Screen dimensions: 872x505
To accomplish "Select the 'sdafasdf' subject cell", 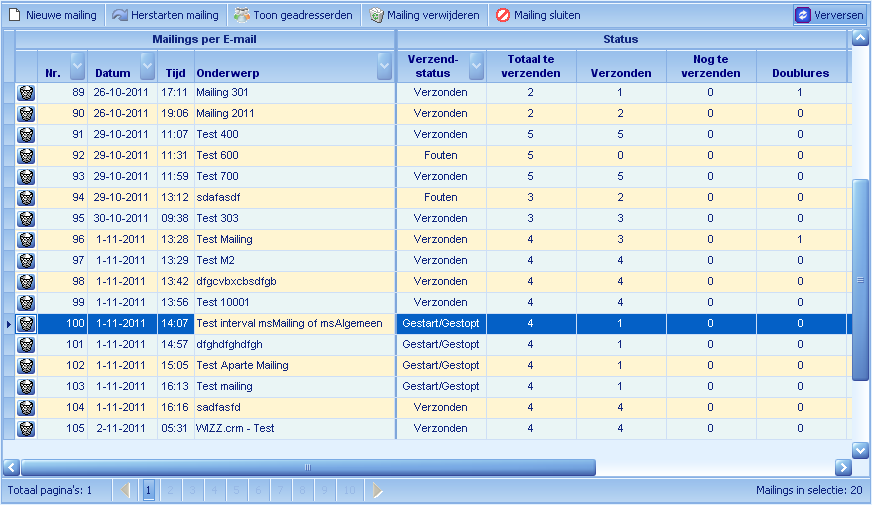I will 295,198.
